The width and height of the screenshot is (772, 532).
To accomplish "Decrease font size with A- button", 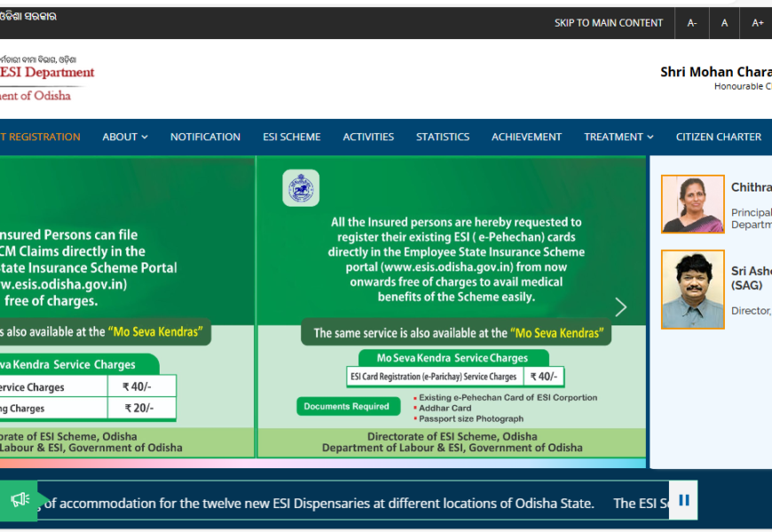I will tap(692, 23).
